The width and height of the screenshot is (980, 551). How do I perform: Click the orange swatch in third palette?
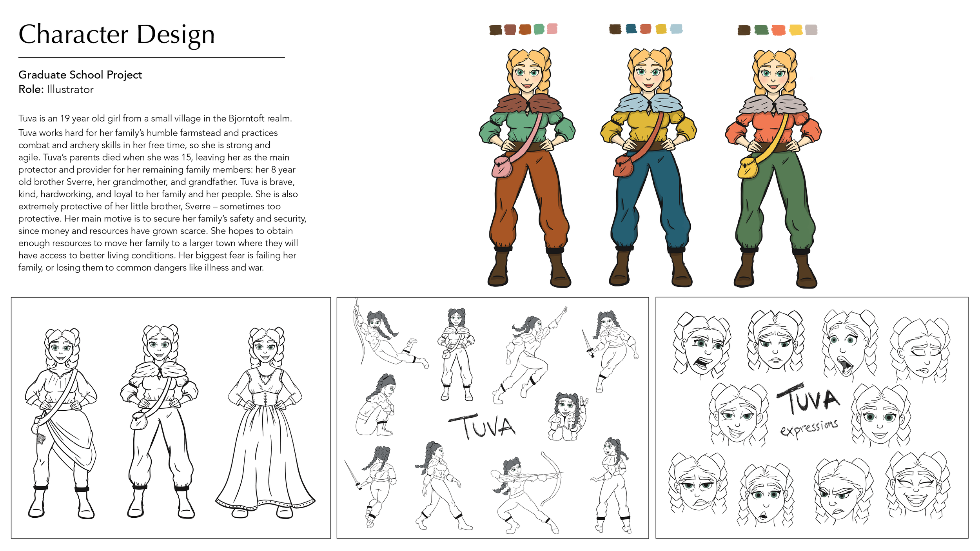779,30
